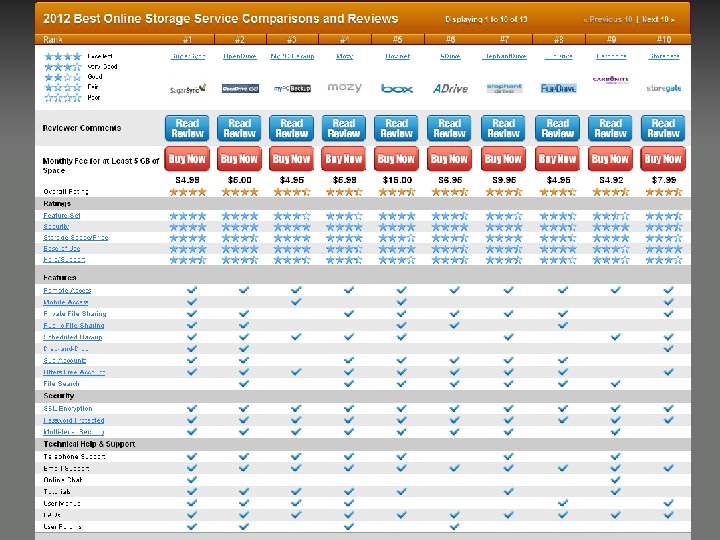
Task: Click the elephant drive logo
Action: coord(504,88)
